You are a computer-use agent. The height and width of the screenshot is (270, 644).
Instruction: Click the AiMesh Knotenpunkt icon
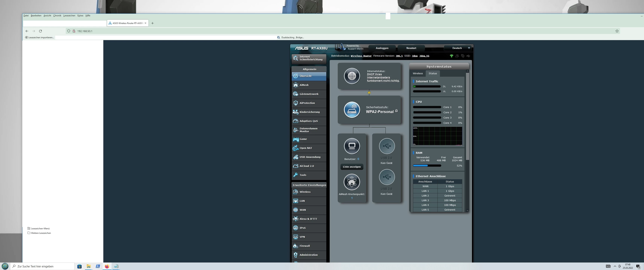pyautogui.click(x=352, y=182)
